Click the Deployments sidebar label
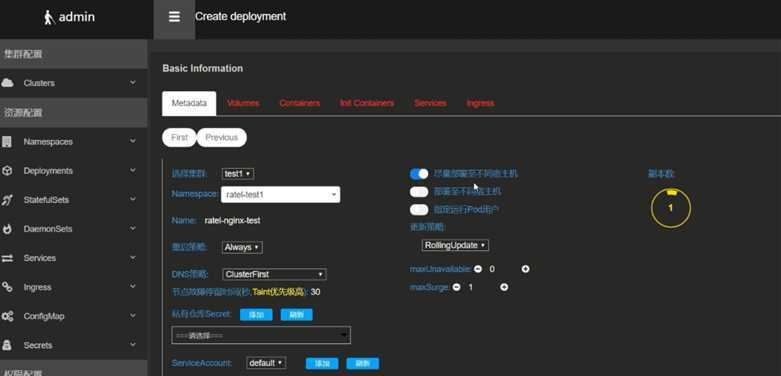This screenshot has width=781, height=376. click(48, 171)
